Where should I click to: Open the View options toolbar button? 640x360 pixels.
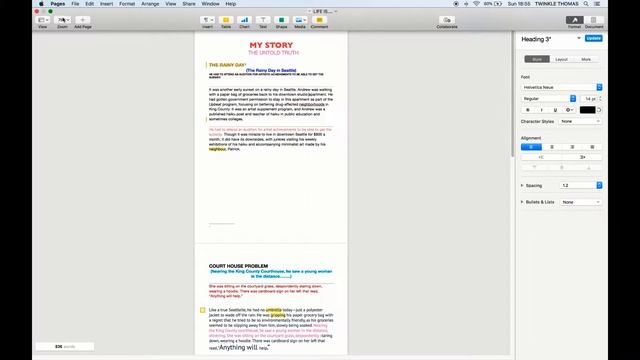point(43,20)
